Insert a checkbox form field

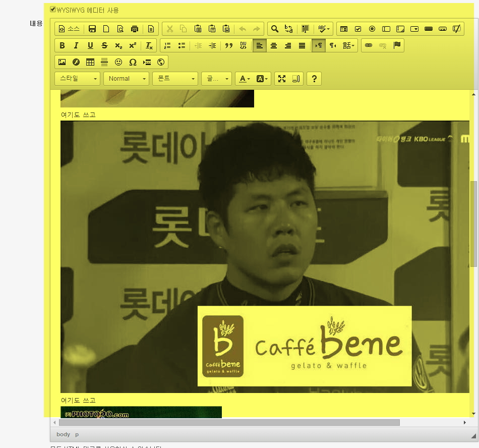[358, 29]
